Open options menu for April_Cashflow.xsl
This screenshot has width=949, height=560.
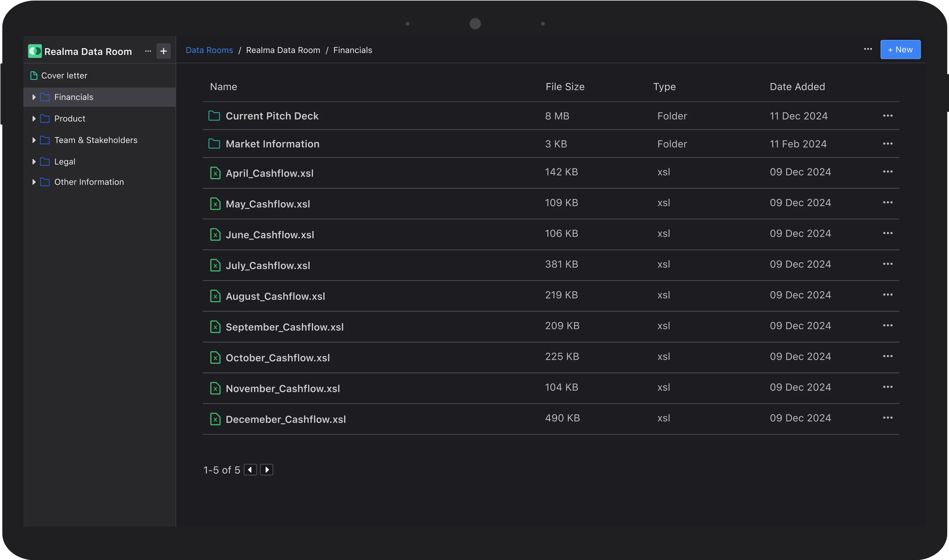point(887,172)
